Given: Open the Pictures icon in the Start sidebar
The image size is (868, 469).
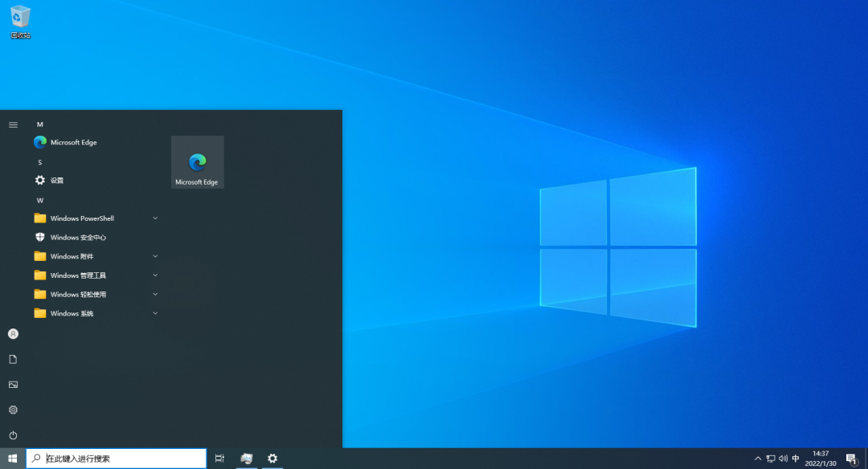Looking at the screenshot, I should coord(13,384).
